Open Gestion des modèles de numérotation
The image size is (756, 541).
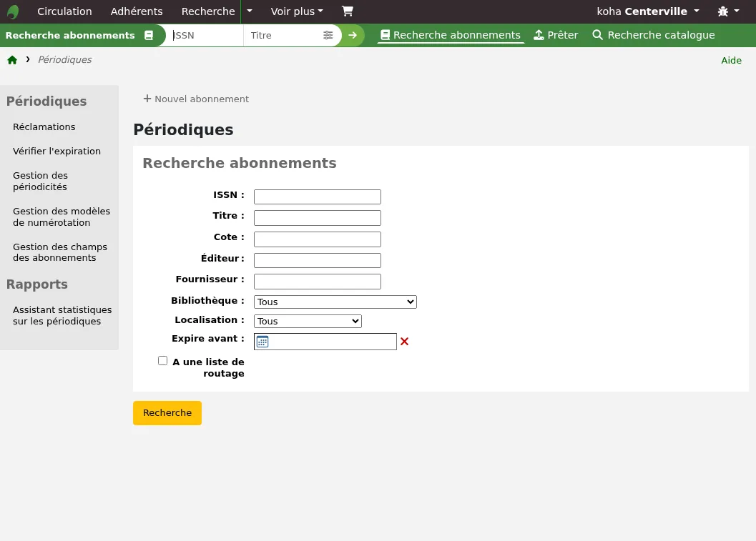point(62,217)
